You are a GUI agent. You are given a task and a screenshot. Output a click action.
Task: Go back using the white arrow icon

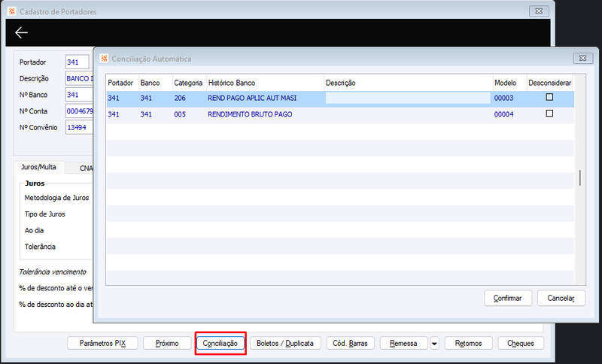tap(21, 33)
